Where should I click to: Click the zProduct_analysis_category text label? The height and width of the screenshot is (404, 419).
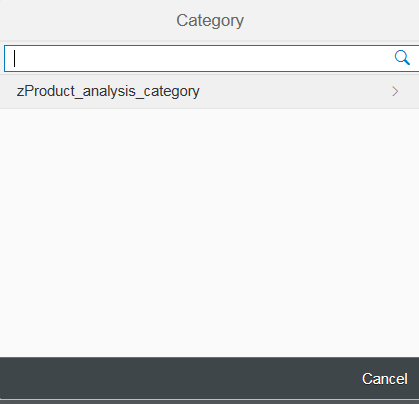tap(108, 91)
